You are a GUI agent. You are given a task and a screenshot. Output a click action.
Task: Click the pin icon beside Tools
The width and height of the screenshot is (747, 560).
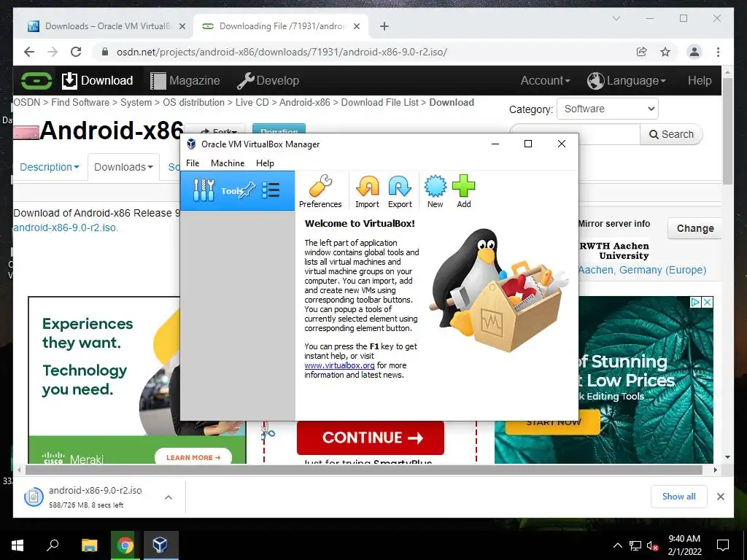point(247,190)
